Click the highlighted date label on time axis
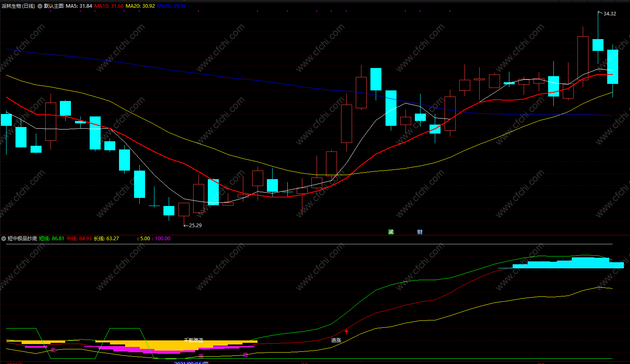Screen dimensions: 630x364 [x=192, y=362]
